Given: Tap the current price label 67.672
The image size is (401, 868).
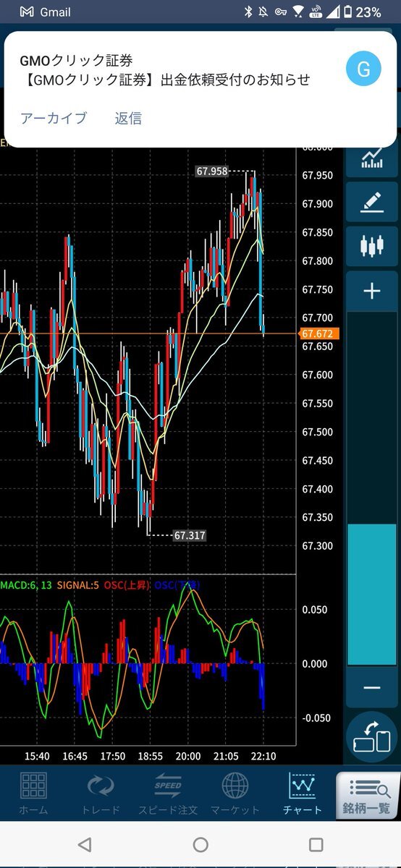Looking at the screenshot, I should click(320, 333).
